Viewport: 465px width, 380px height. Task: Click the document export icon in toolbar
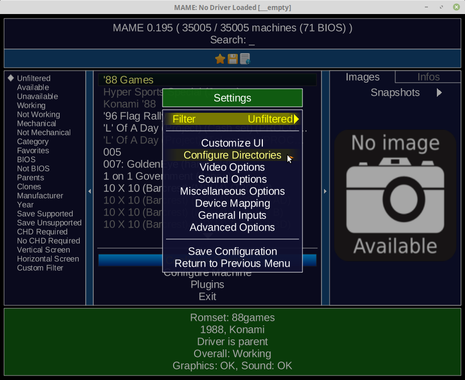point(245,59)
